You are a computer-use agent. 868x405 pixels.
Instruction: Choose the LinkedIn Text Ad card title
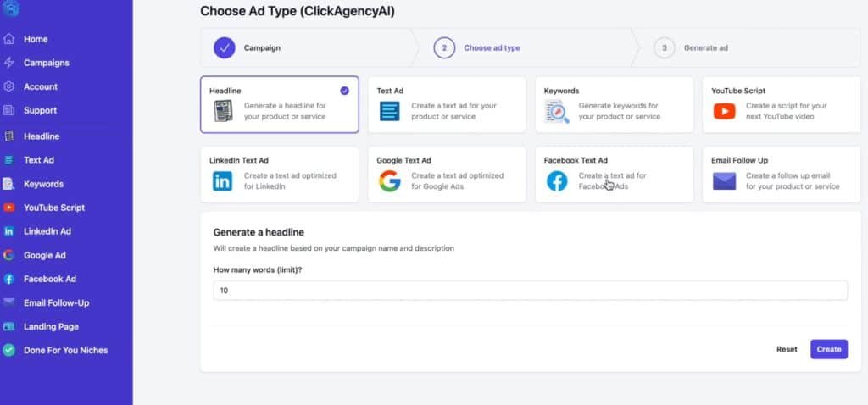coord(238,160)
